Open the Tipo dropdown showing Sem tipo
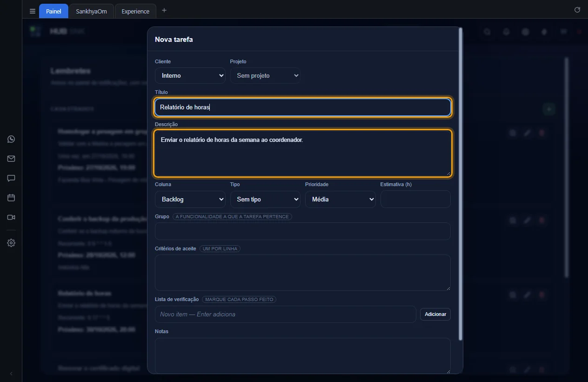The height and width of the screenshot is (382, 588). pyautogui.click(x=265, y=199)
